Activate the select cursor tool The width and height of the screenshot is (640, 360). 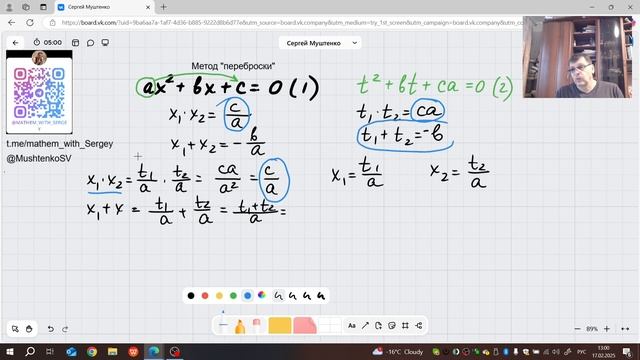pos(15,329)
